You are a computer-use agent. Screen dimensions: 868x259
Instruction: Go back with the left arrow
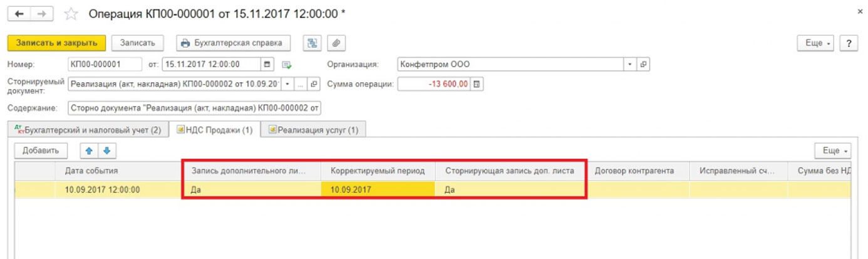[x=19, y=13]
